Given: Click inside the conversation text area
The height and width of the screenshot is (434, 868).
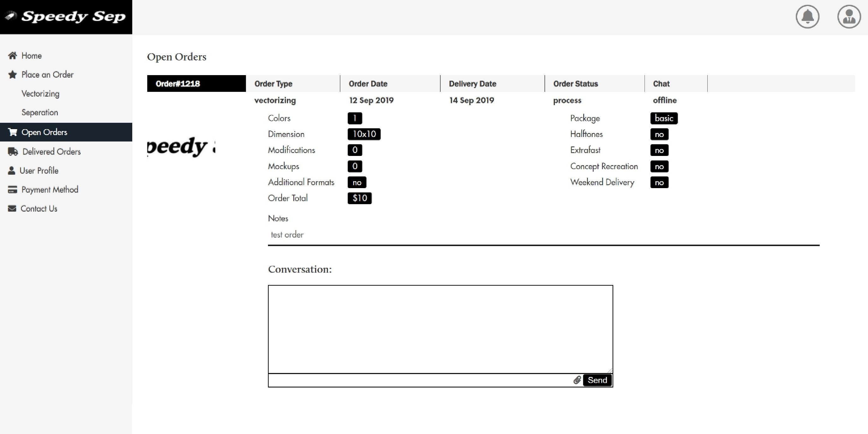Looking at the screenshot, I should 440,329.
